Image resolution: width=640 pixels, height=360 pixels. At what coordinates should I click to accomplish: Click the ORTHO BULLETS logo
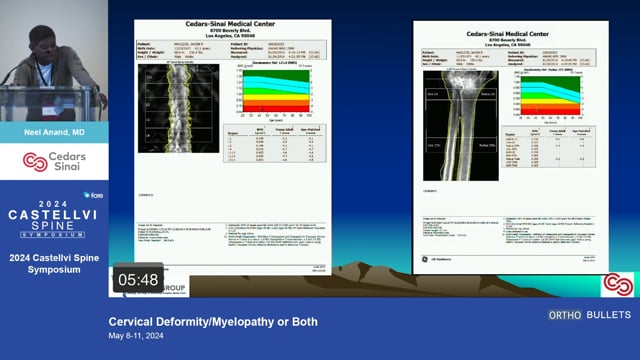pos(590,315)
